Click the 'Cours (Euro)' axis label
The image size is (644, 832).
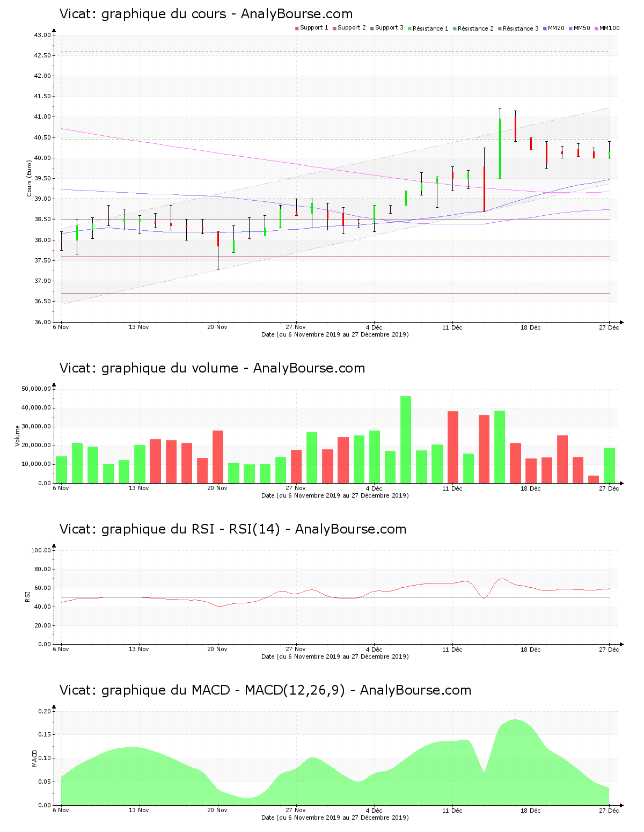point(30,179)
